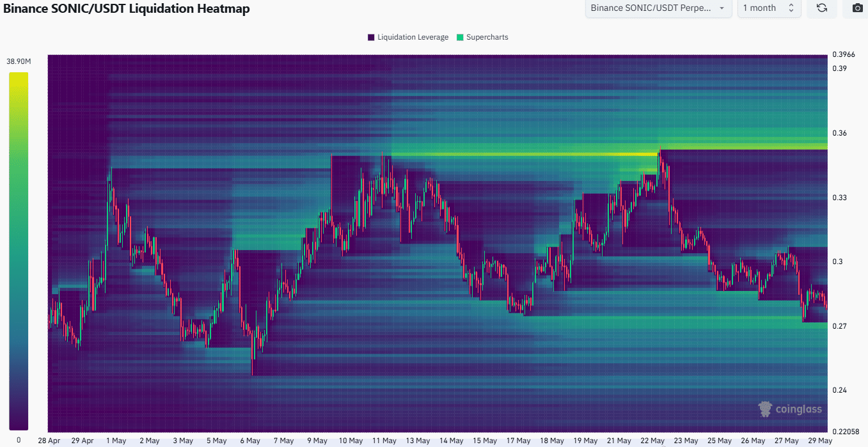
Task: Click the 11 May date label
Action: [x=385, y=441]
